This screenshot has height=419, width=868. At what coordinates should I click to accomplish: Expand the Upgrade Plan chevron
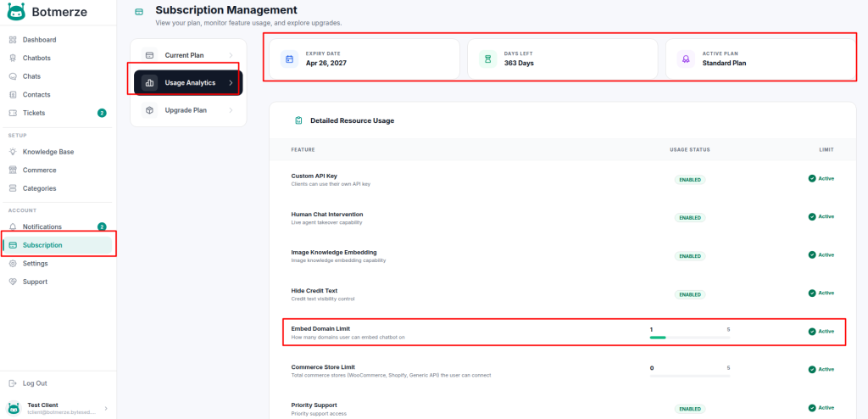pos(231,110)
